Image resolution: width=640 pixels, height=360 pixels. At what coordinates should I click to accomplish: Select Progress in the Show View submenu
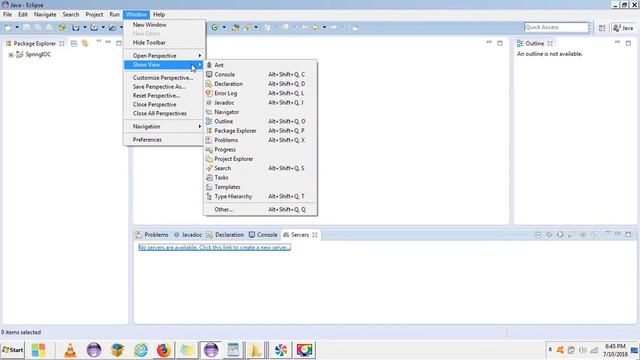tap(260, 149)
